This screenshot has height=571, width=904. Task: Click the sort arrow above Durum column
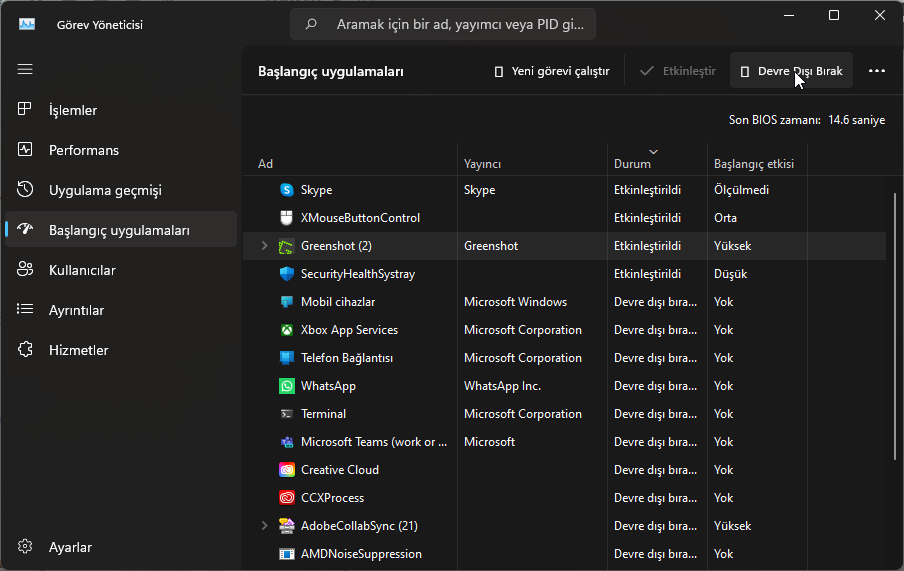[653, 152]
